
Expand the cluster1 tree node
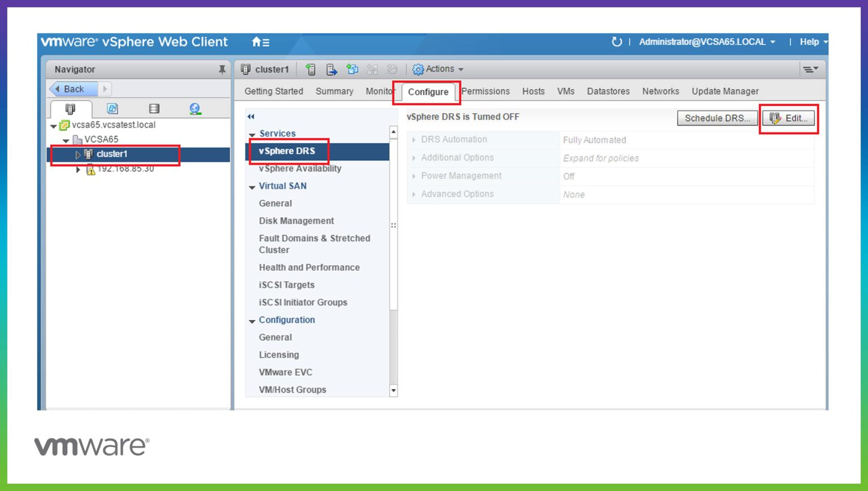[78, 154]
